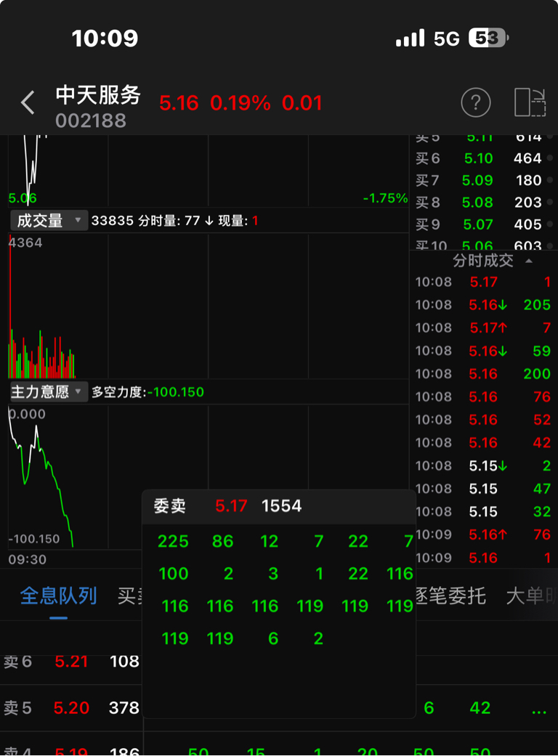Tap the stock code 002188

[91, 120]
